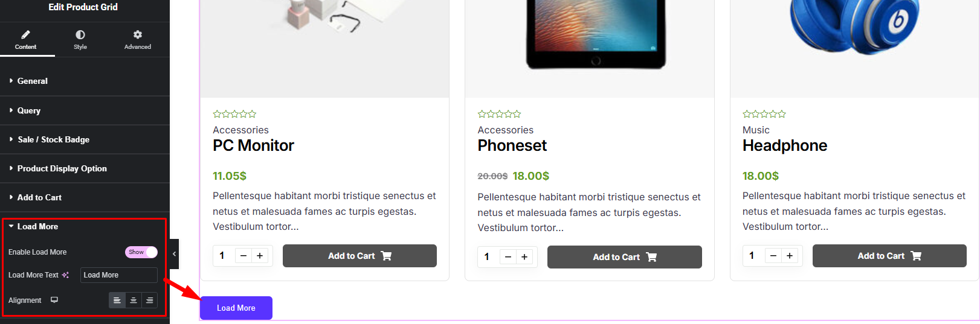Collapse the Load More section
980x324 pixels.
[37, 226]
